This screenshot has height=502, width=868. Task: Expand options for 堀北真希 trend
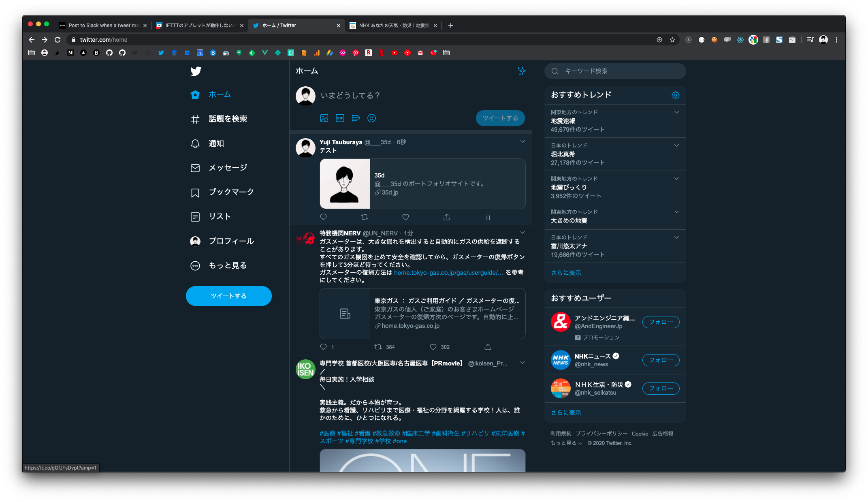click(x=676, y=145)
